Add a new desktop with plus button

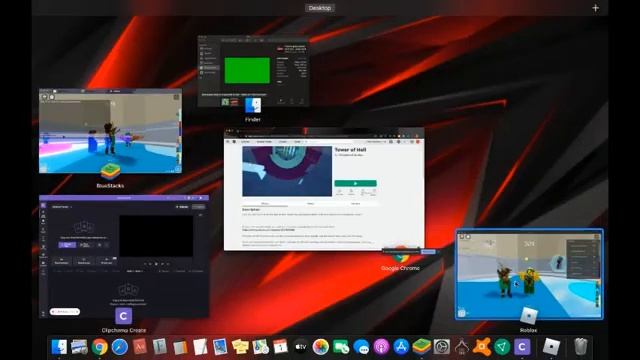tap(596, 8)
